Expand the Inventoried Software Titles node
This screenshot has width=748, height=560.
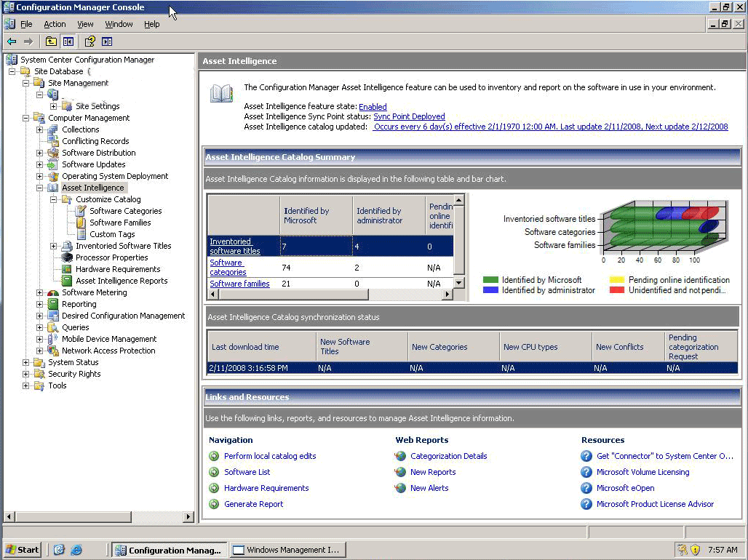click(x=54, y=246)
